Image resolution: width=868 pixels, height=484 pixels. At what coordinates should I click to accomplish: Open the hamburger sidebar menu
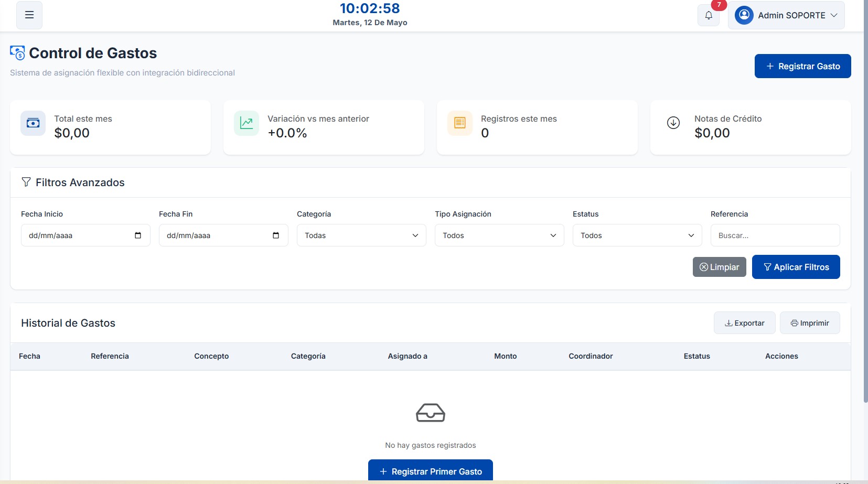(29, 15)
